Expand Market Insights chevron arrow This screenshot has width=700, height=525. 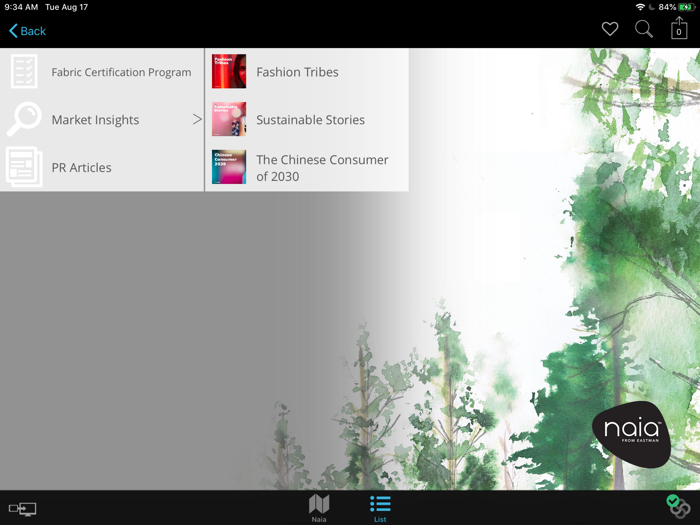(x=197, y=119)
